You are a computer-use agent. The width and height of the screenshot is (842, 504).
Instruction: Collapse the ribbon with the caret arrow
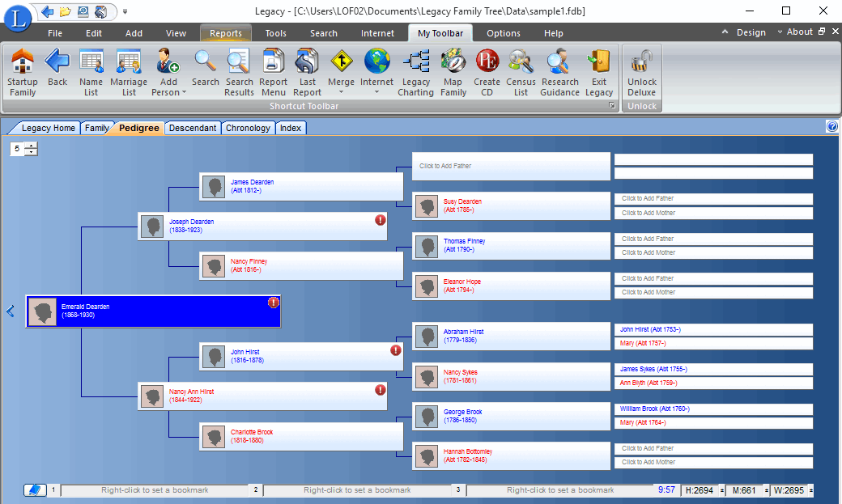pos(725,32)
